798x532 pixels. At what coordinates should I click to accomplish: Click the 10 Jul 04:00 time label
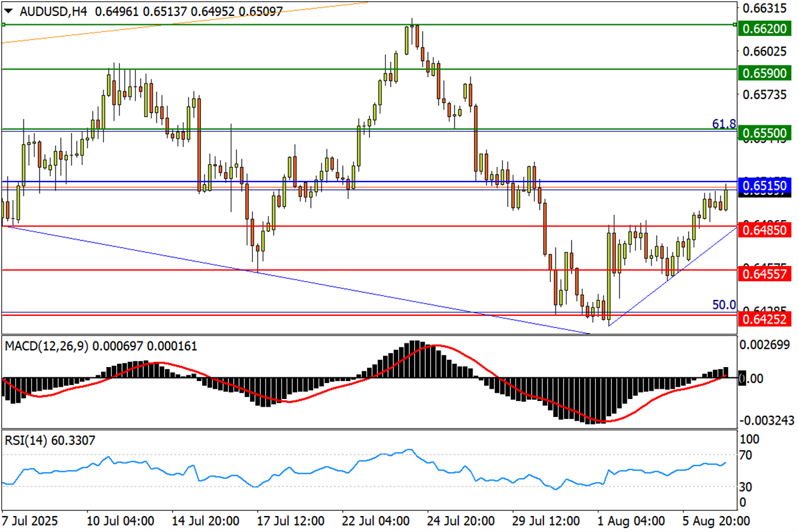[120, 520]
